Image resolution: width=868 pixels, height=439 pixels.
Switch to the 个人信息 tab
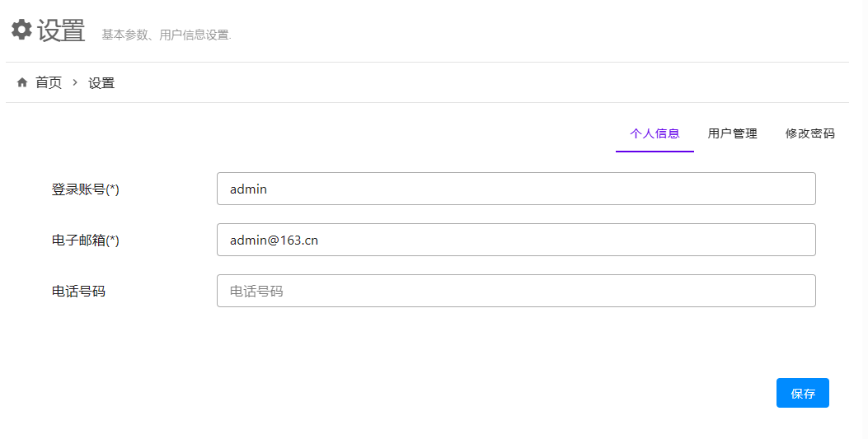tap(655, 133)
